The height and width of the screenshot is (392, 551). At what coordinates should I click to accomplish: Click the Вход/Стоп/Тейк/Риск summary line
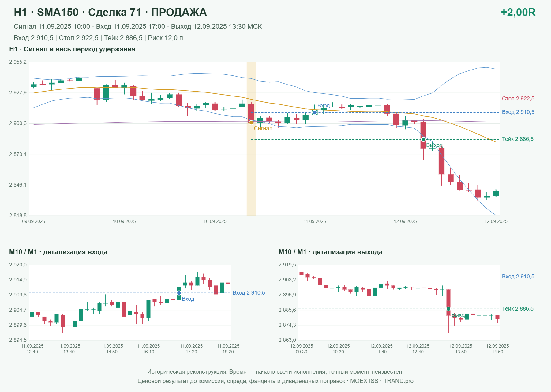pyautogui.click(x=99, y=38)
